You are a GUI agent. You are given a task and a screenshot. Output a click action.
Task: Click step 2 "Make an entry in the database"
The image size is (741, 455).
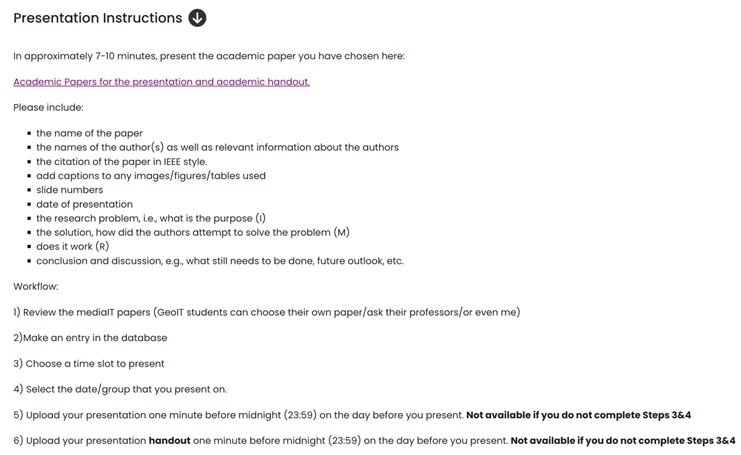(90, 338)
